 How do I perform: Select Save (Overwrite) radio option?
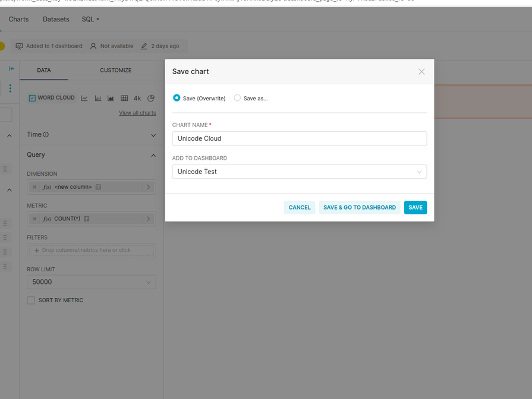[177, 98]
